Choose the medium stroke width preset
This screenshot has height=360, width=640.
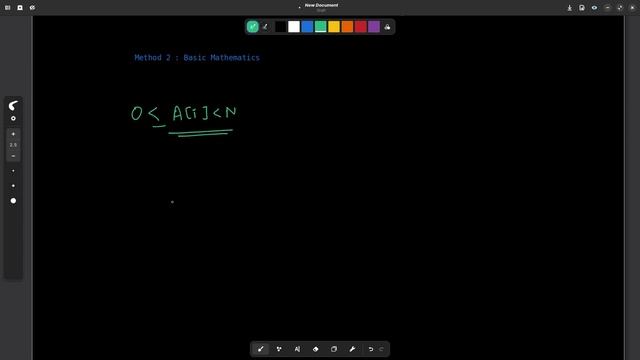[13, 186]
